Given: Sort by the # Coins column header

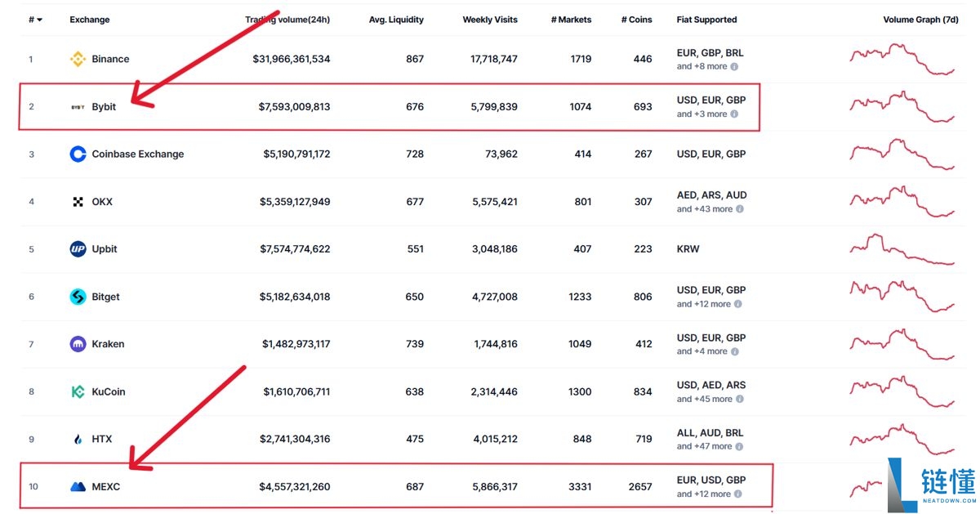Looking at the screenshot, I should 637,20.
